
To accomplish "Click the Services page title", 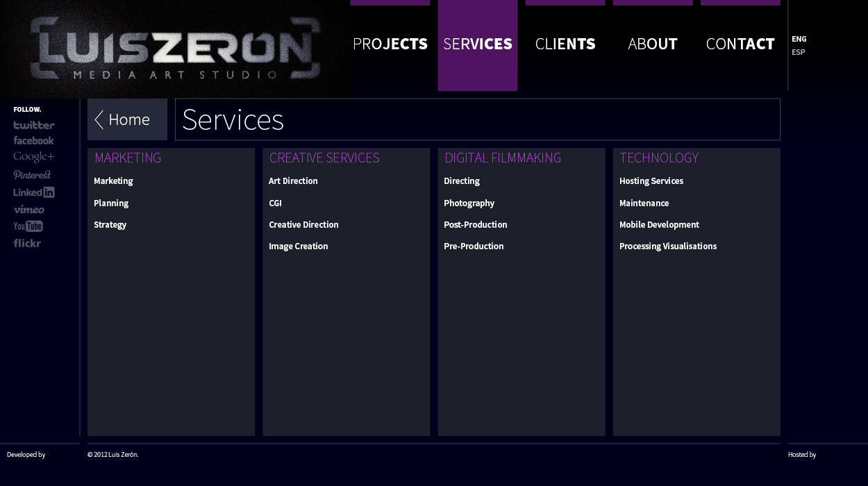I will click(x=233, y=119).
